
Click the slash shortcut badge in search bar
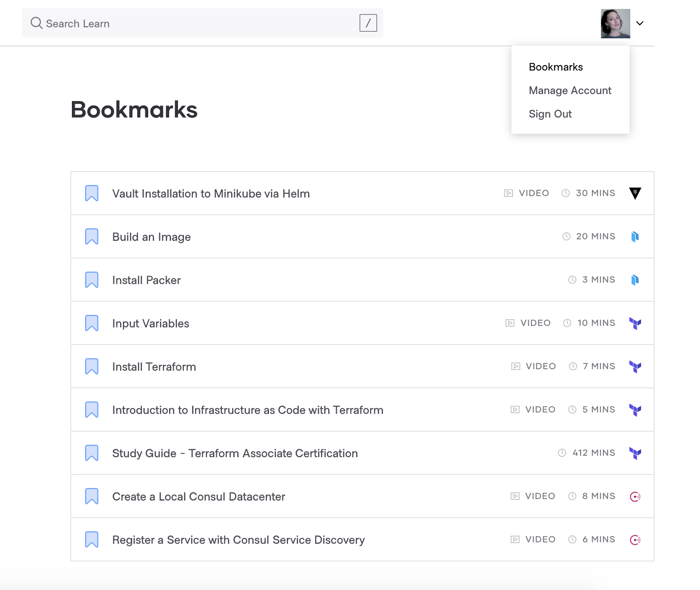(x=367, y=23)
